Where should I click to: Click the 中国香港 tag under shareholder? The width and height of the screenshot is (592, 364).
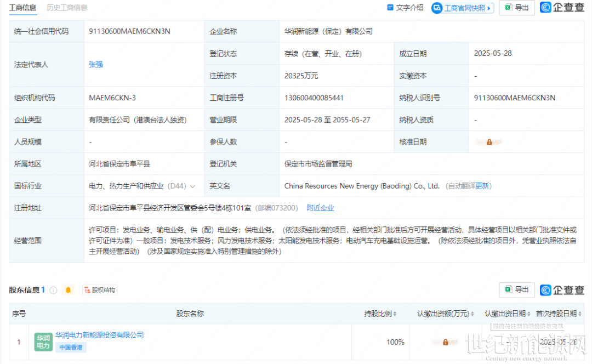click(x=71, y=348)
